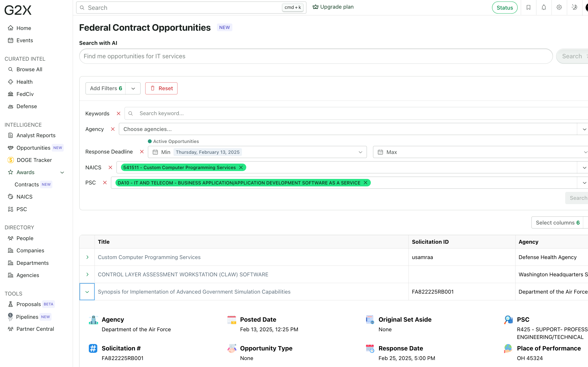Click the Original Set Aside icon
588x367 pixels.
coord(370,320)
